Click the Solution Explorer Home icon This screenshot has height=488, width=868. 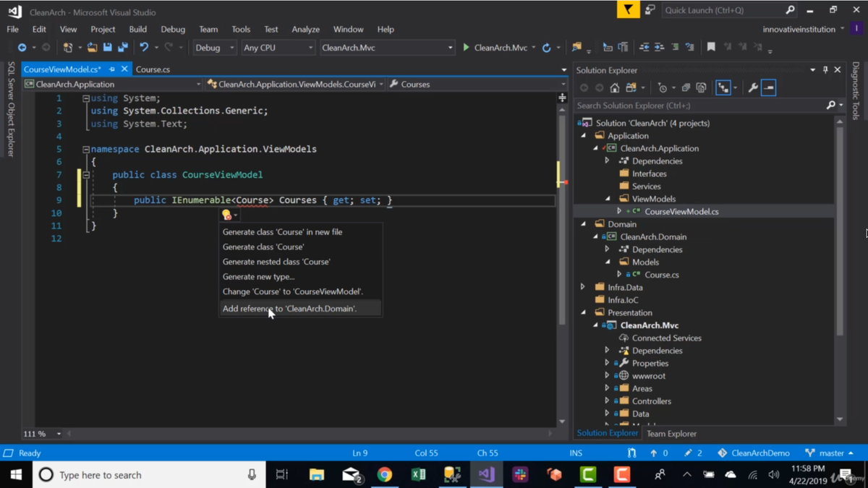click(x=615, y=87)
